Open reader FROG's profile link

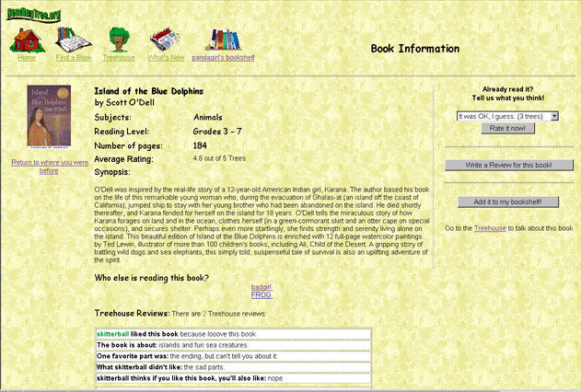[261, 295]
